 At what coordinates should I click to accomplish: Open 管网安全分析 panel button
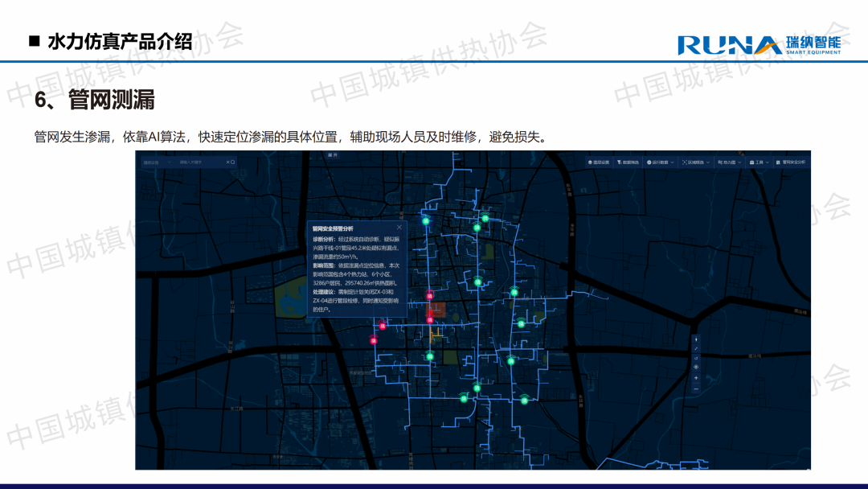(792, 162)
